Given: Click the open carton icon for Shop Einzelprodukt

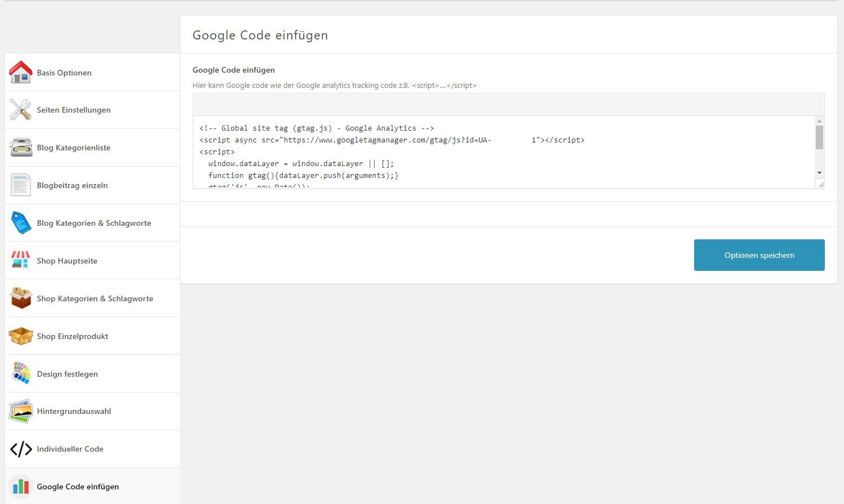Looking at the screenshot, I should tap(21, 336).
